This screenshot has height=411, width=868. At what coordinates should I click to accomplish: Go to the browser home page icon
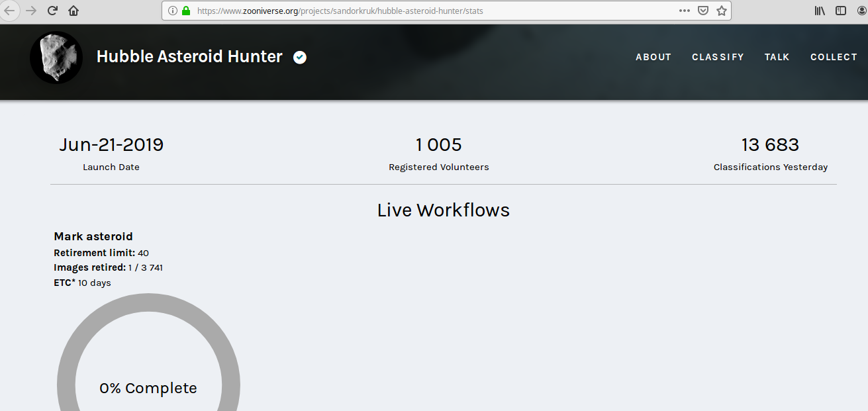[73, 11]
